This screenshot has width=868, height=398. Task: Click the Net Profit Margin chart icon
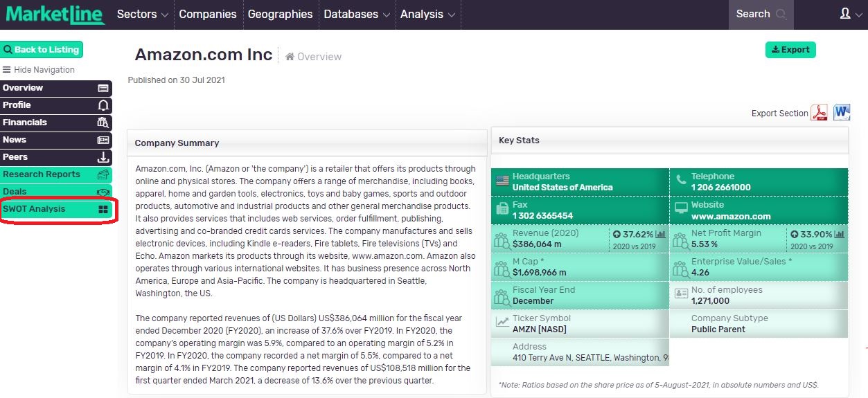coord(839,234)
